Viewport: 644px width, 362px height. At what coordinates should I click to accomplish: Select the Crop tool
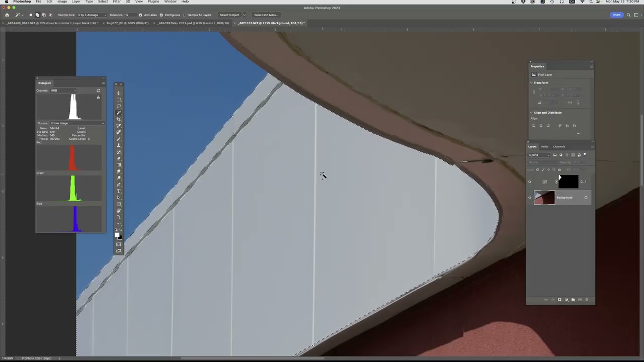pos(119,119)
